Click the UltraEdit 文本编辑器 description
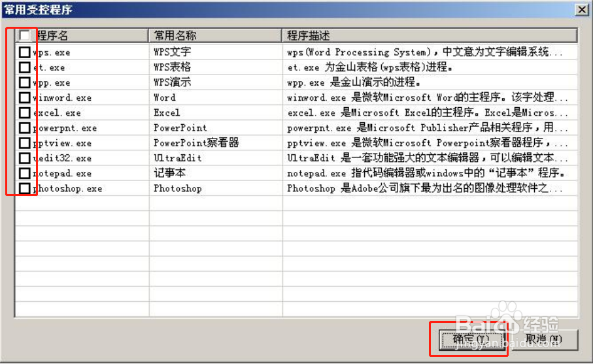The height and width of the screenshot is (364, 593). pyautogui.click(x=428, y=157)
